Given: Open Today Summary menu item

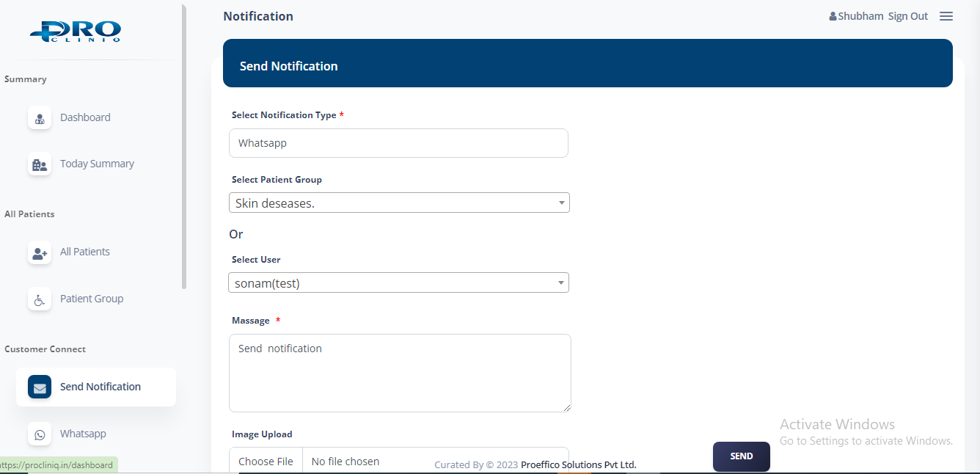Looking at the screenshot, I should [x=97, y=164].
